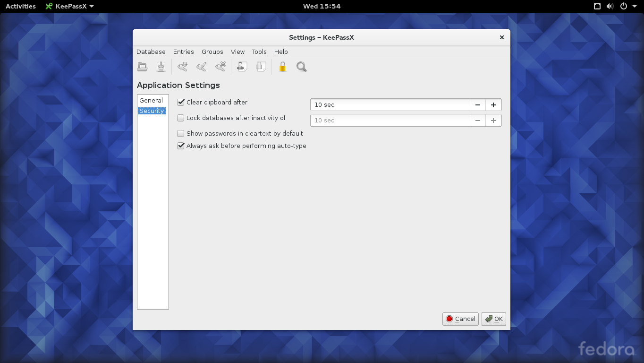Click the yellow Lock databases icon
The image size is (644, 363).
click(x=283, y=67)
